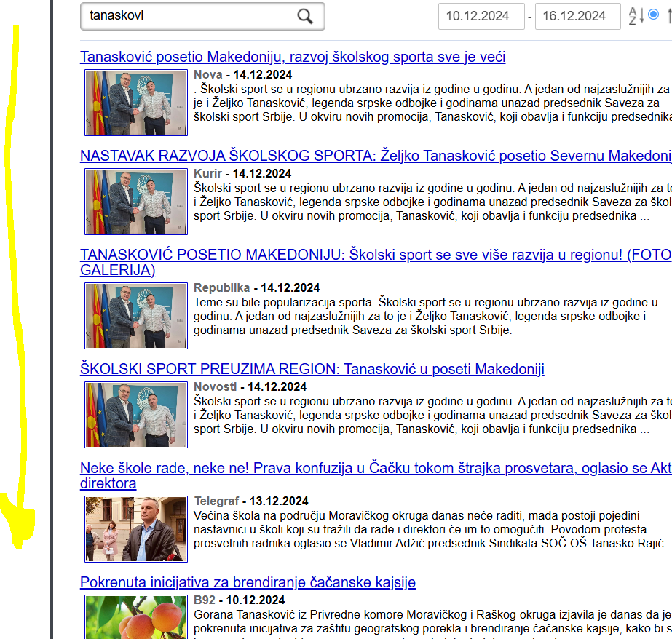
Task: Open "Neke škole rade, neke ne!" article
Action: click(376, 475)
